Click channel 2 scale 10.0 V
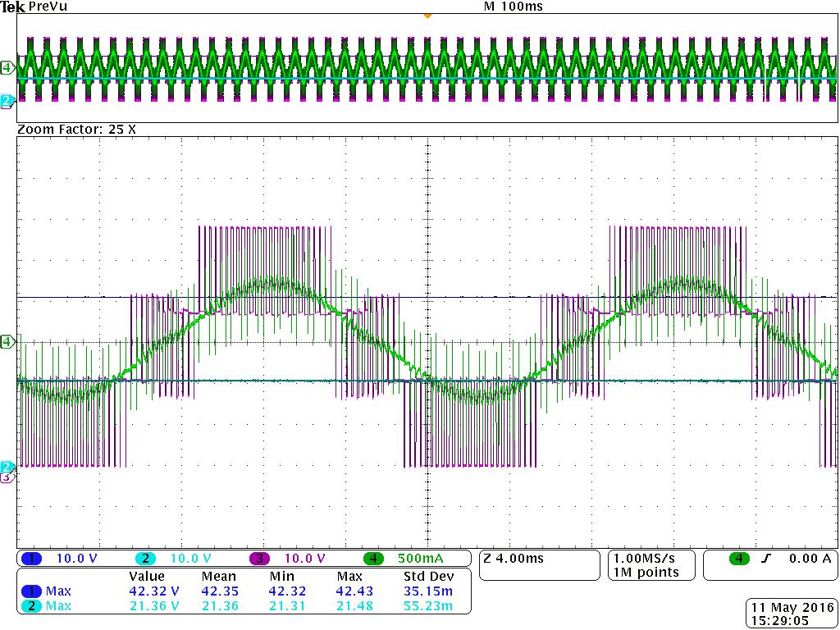Image resolution: width=840 pixels, height=630 pixels. click(190, 559)
